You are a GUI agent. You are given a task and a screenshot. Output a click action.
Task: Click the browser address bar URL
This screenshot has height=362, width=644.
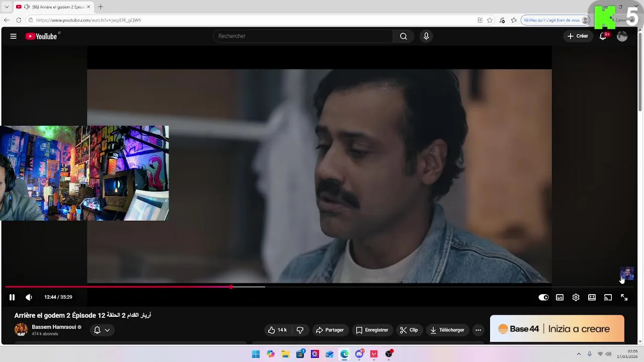tap(89, 20)
